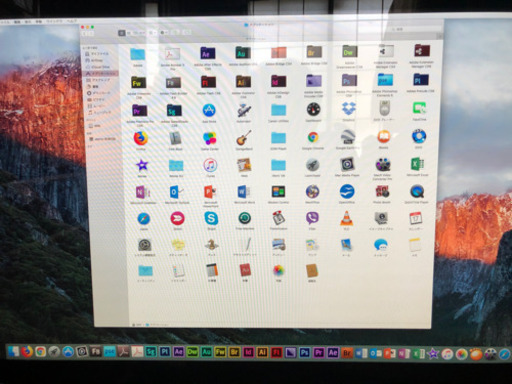
Task: Open the VLC cone icon
Action: [x=347, y=218]
